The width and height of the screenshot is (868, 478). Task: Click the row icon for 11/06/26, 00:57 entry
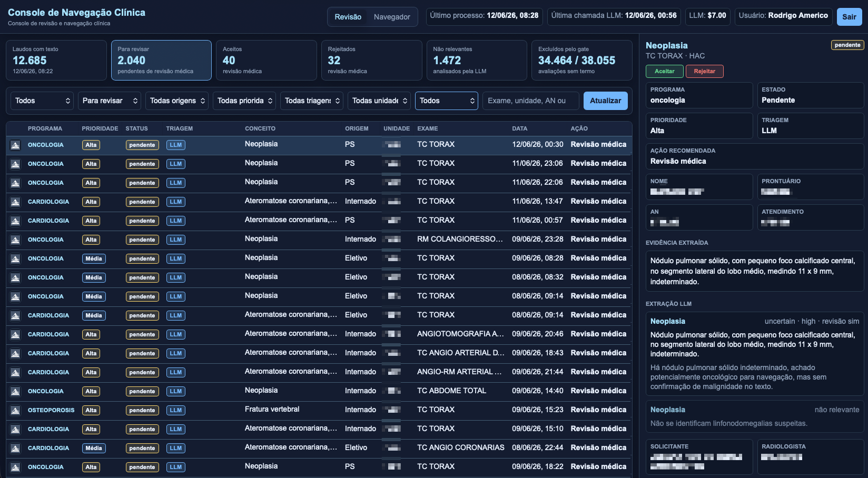(15, 221)
